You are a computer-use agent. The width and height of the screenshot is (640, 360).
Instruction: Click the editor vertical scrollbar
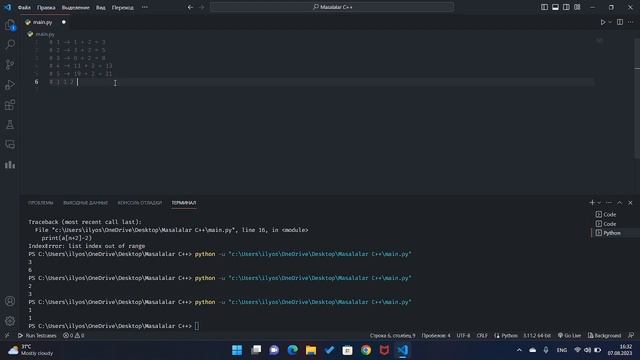pos(637,98)
